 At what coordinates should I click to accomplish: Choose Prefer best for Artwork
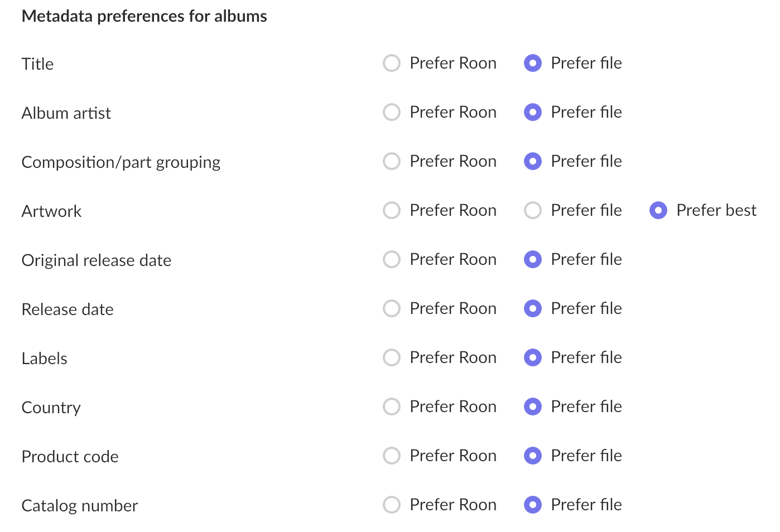(x=658, y=210)
